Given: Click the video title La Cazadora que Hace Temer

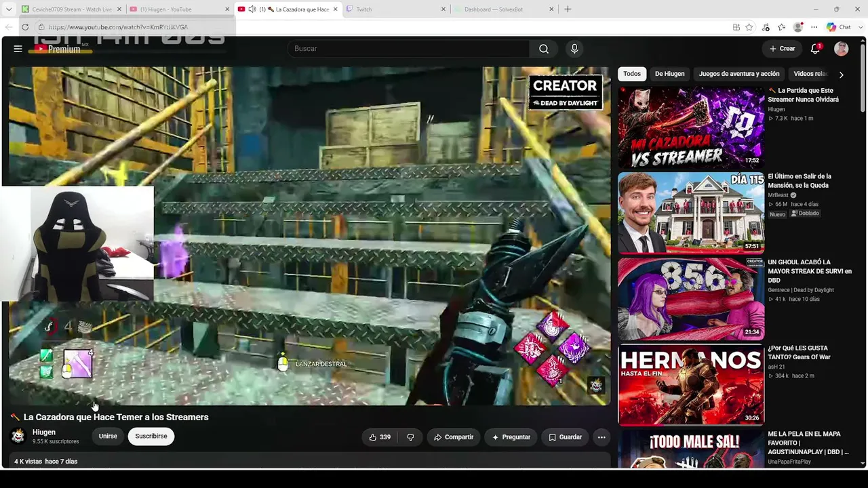Looking at the screenshot, I should pyautogui.click(x=116, y=418).
